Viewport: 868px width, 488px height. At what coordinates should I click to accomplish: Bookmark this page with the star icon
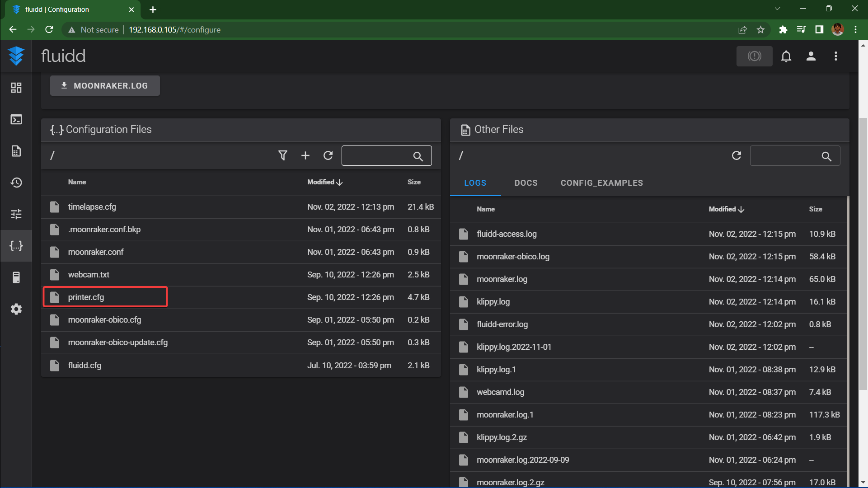coord(761,30)
